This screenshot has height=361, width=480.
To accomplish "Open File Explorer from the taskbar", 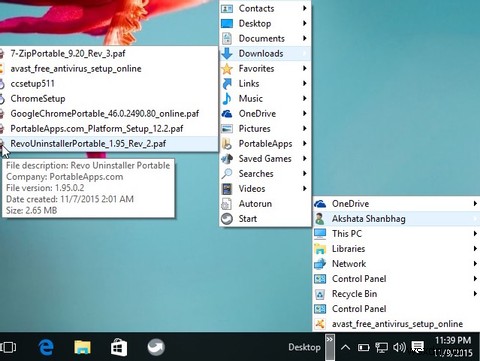I will 82,347.
